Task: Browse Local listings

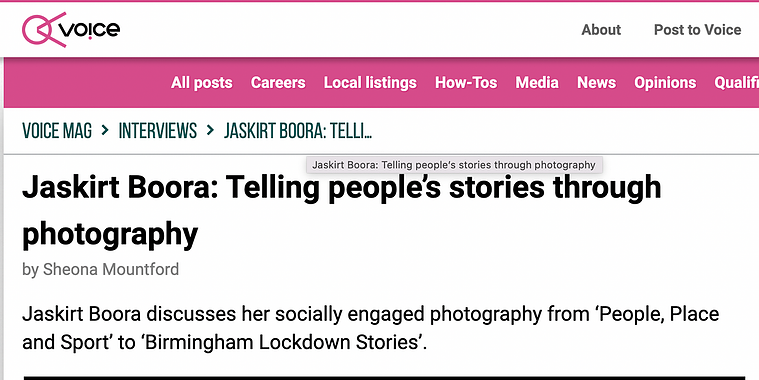Action: coord(370,83)
